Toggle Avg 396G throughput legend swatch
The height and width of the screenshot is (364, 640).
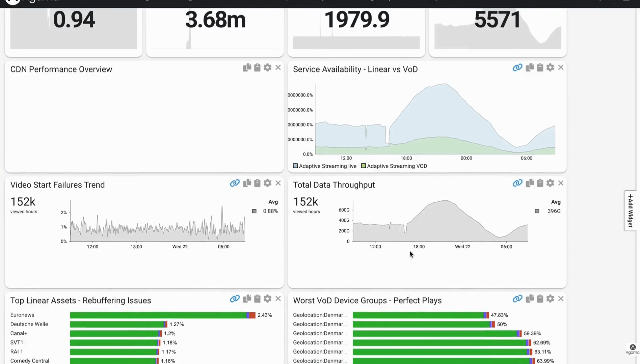(537, 211)
